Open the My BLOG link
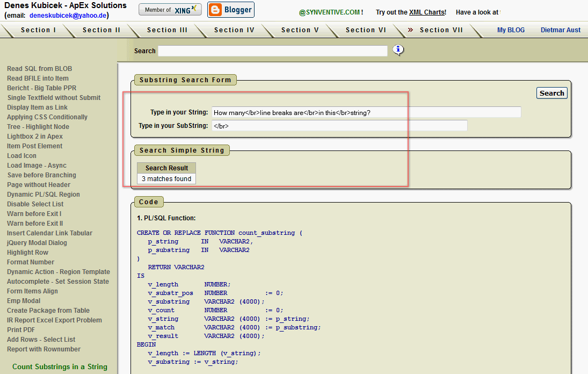 511,30
